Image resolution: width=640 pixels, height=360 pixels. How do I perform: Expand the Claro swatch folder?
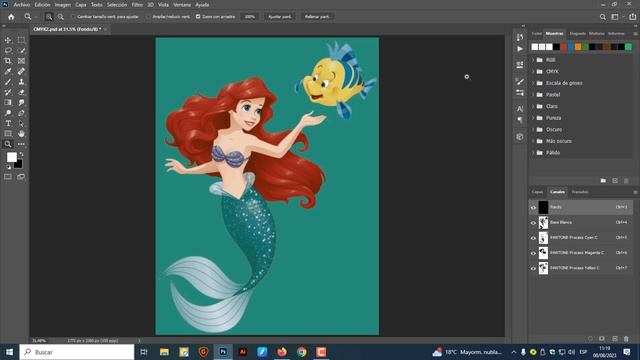pos(533,106)
